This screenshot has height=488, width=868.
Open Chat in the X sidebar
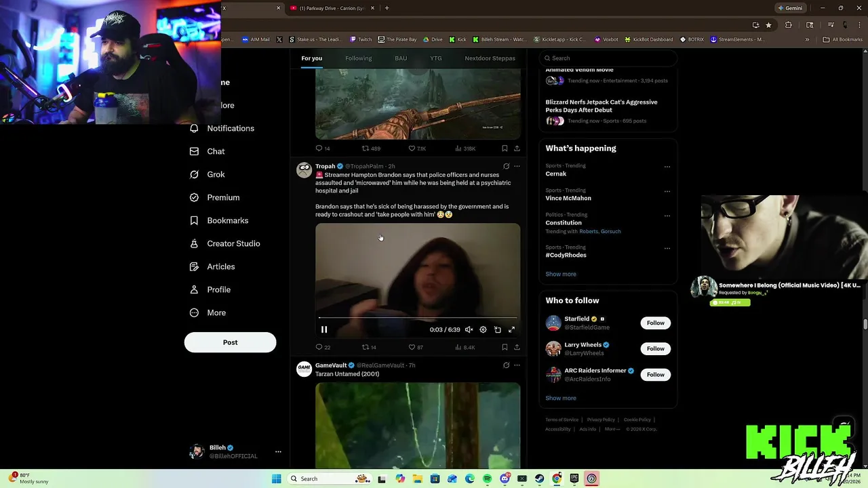click(208, 151)
